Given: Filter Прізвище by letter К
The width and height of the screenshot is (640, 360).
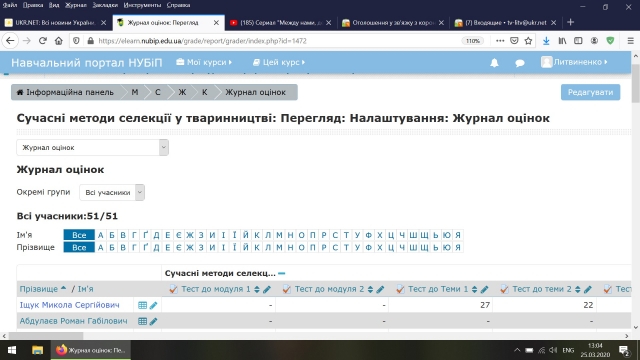Looking at the screenshot, I should [257, 247].
